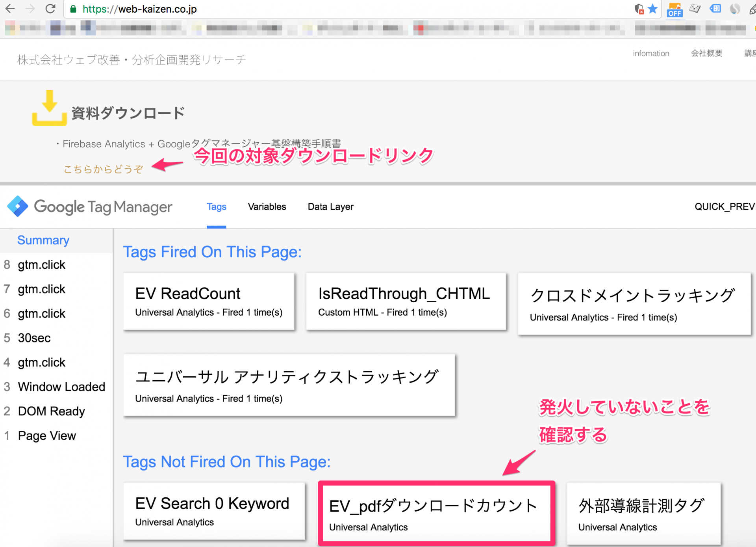Click the blue panel extension icon

tap(715, 8)
